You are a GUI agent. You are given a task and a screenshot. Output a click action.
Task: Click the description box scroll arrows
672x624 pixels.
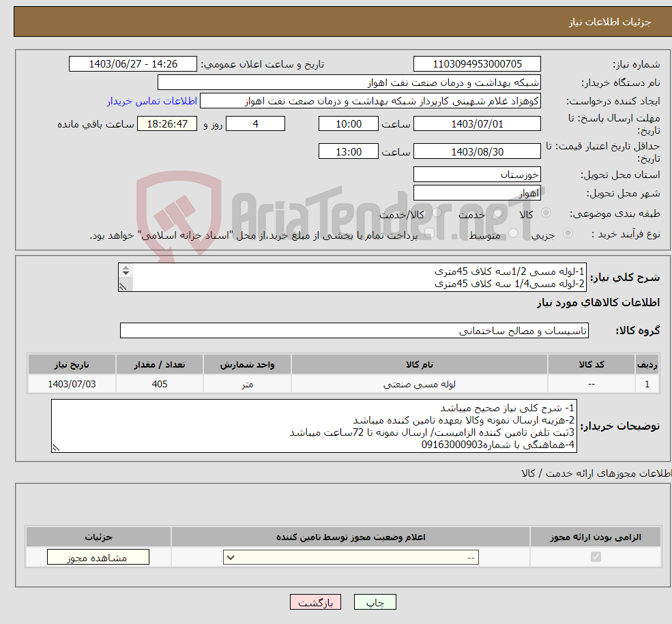pos(126,270)
